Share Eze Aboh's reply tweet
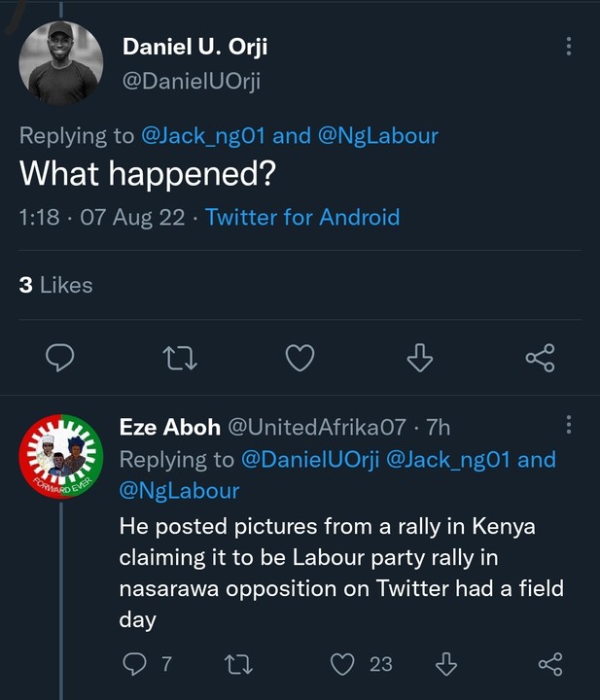Viewport: 600px width, 700px height. pyautogui.click(x=549, y=664)
